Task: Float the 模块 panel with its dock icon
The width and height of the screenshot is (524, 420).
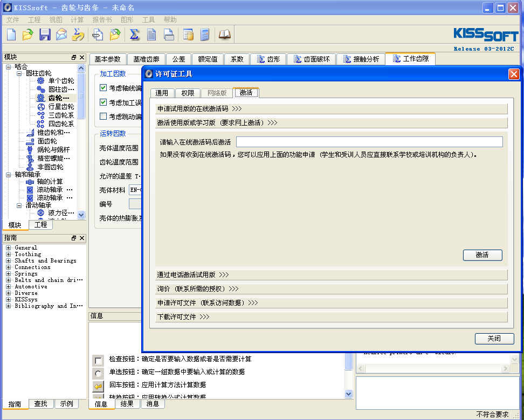Action: pyautogui.click(x=74, y=58)
